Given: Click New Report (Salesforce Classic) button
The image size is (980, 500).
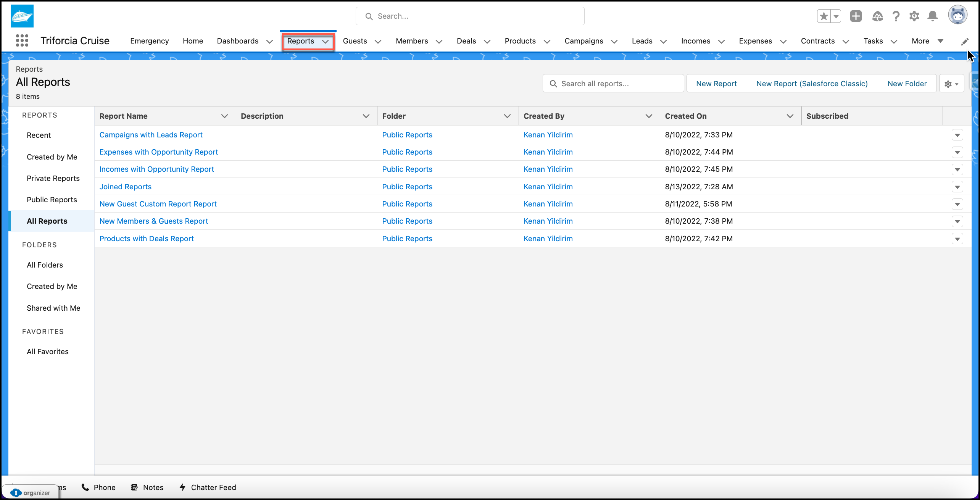Looking at the screenshot, I should click(x=812, y=84).
